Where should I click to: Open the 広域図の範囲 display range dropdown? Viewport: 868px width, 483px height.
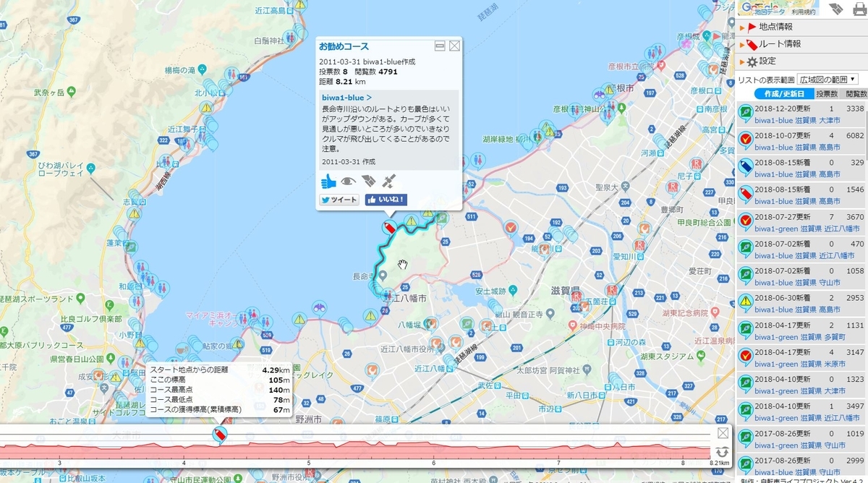(x=827, y=80)
